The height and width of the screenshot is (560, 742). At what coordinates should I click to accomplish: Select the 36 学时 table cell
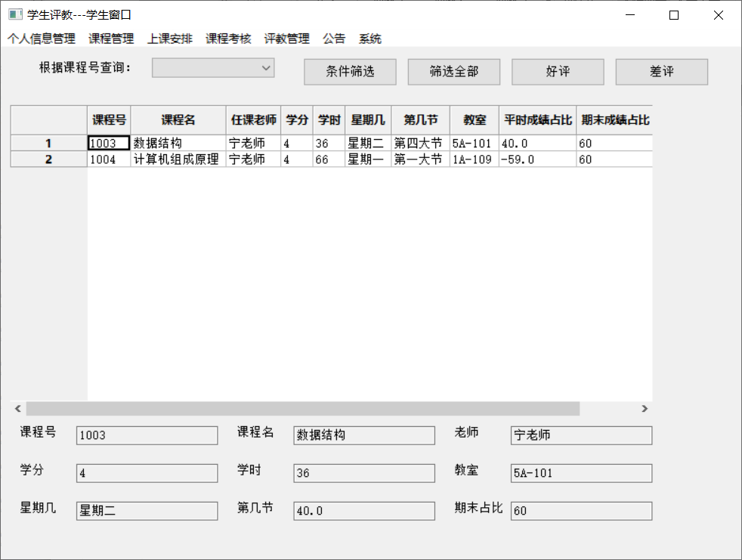(329, 143)
